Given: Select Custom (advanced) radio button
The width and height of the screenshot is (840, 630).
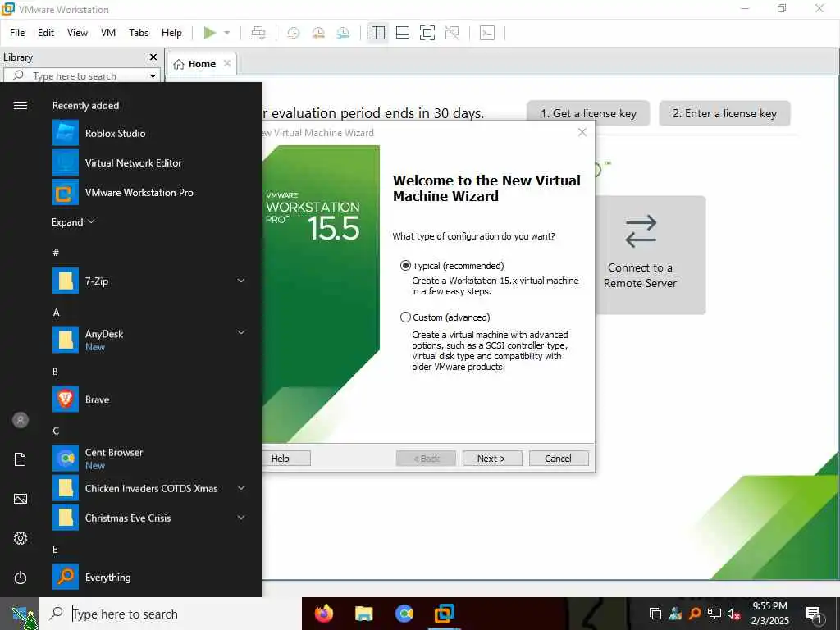Looking at the screenshot, I should (x=405, y=317).
